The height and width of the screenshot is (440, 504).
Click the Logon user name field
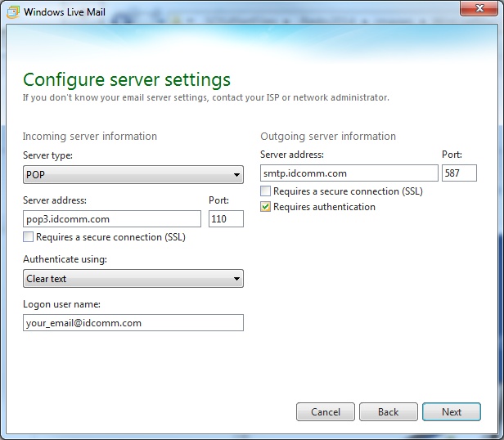133,323
